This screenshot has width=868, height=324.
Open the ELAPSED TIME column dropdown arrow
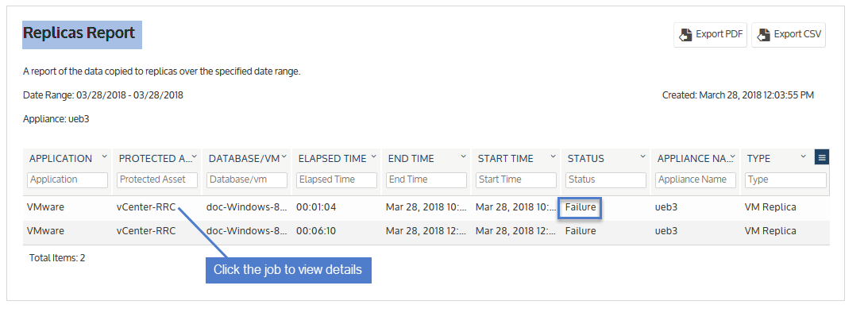point(374,156)
